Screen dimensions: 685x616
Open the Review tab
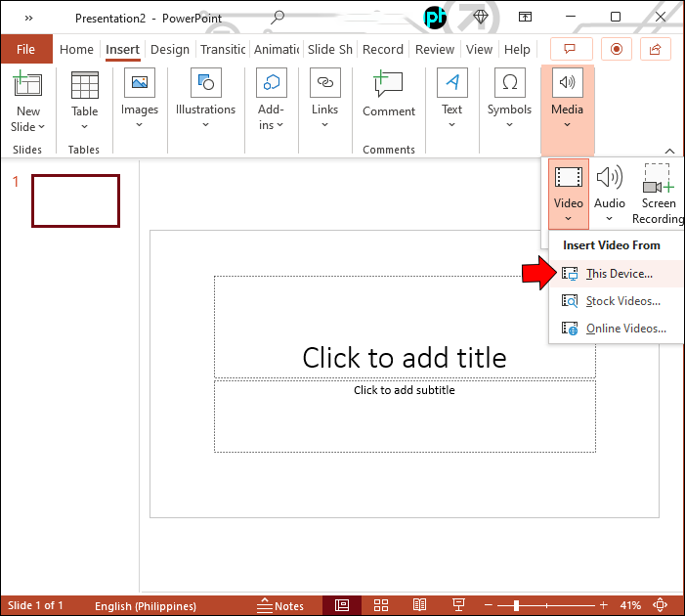tap(435, 49)
